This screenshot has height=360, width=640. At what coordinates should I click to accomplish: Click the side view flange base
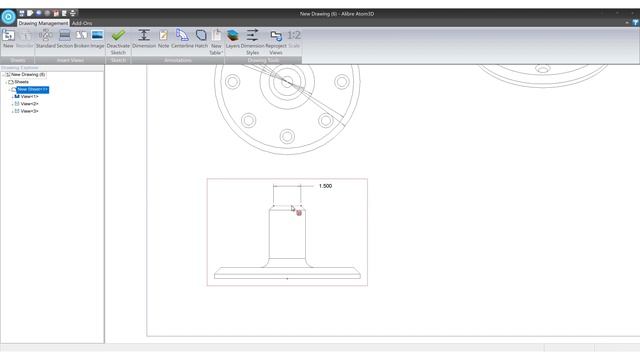point(287,273)
